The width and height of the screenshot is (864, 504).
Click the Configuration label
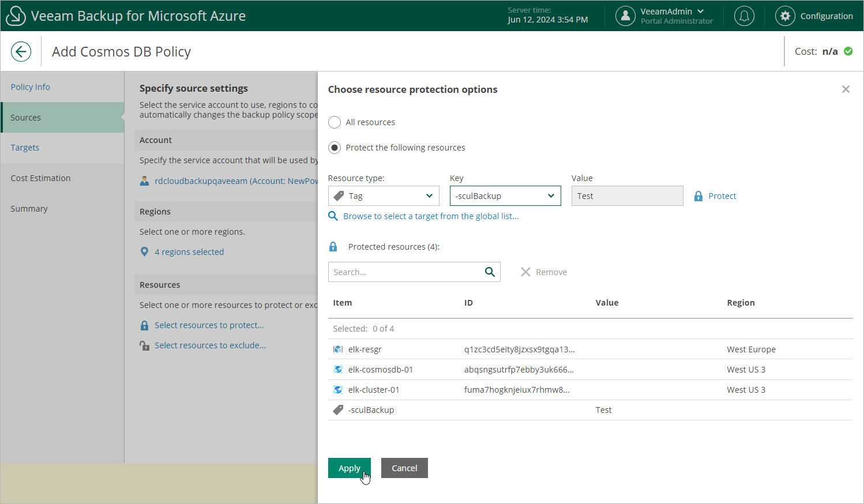[x=827, y=16]
